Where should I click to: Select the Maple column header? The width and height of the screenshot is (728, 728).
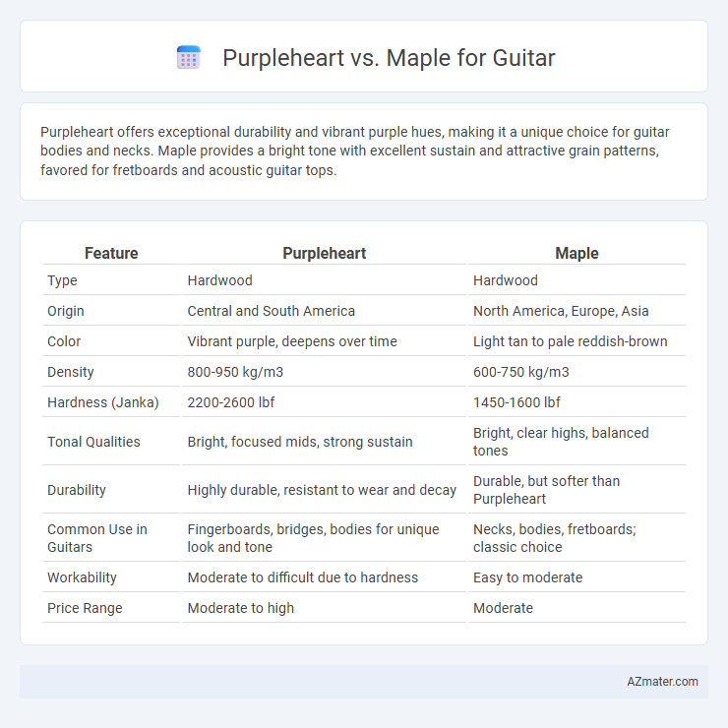576,253
